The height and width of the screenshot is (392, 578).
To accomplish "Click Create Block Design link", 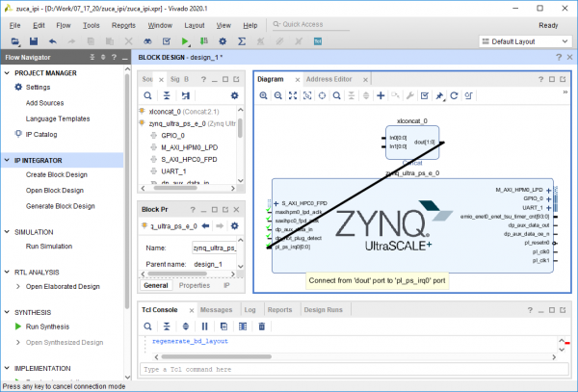I will click(56, 174).
